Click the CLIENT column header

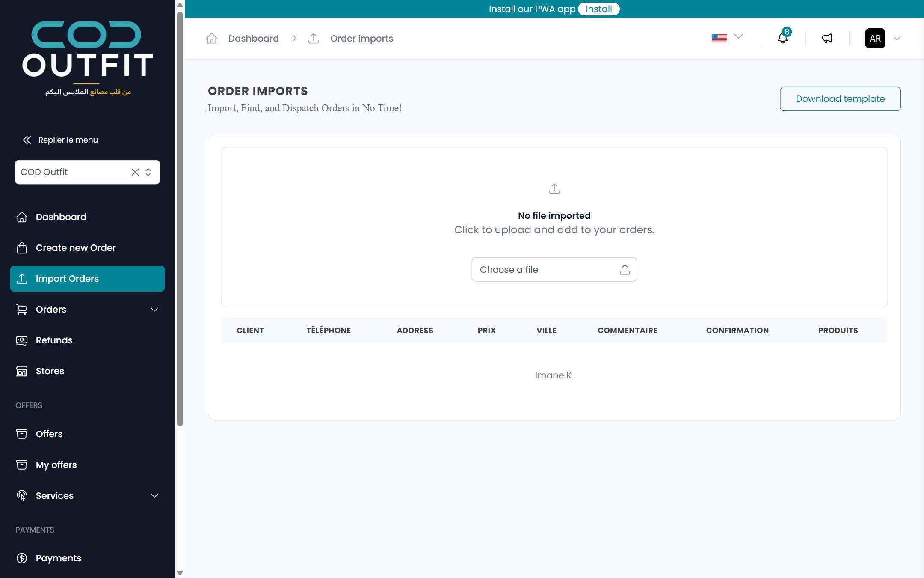(x=250, y=331)
